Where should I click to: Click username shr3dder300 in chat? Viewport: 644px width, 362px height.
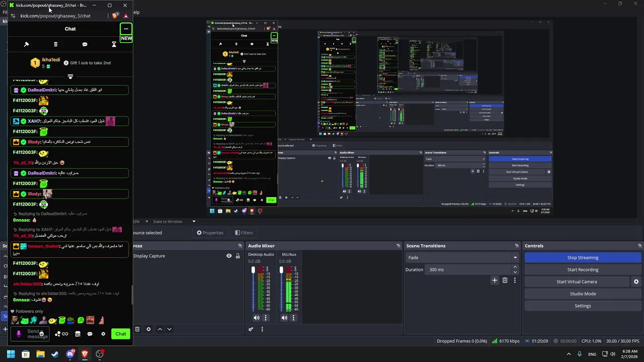tap(28, 284)
